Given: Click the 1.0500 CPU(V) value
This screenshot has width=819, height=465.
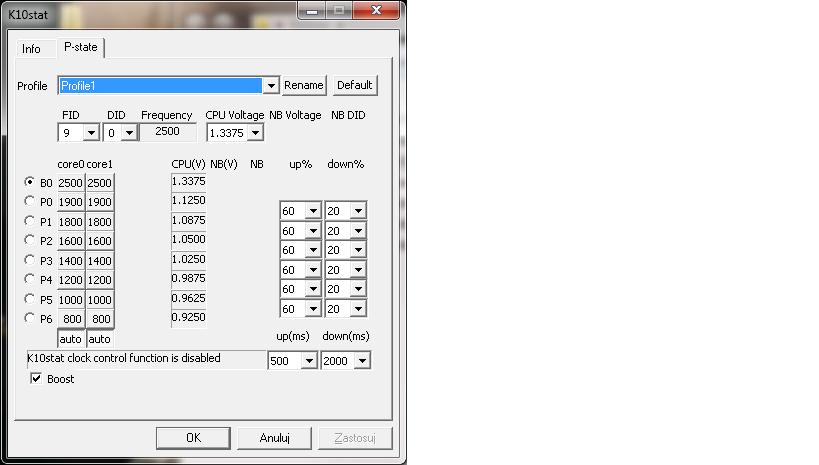Looking at the screenshot, I should (x=189, y=240).
